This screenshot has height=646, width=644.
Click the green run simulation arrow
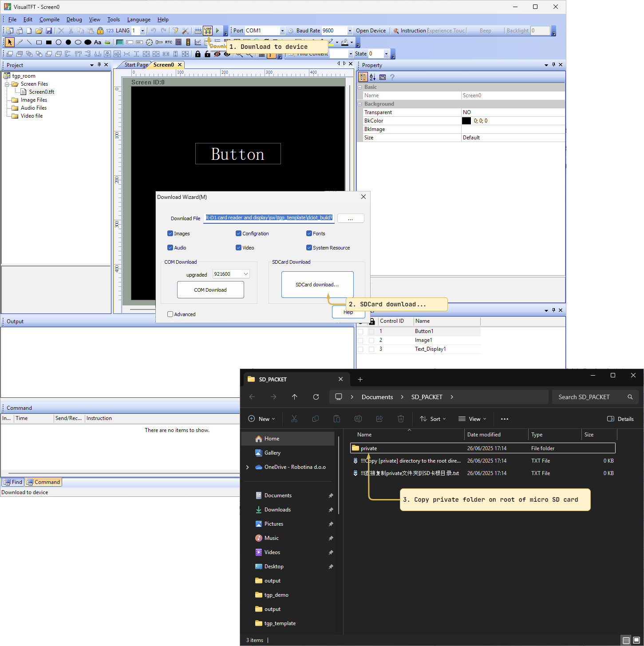217,31
